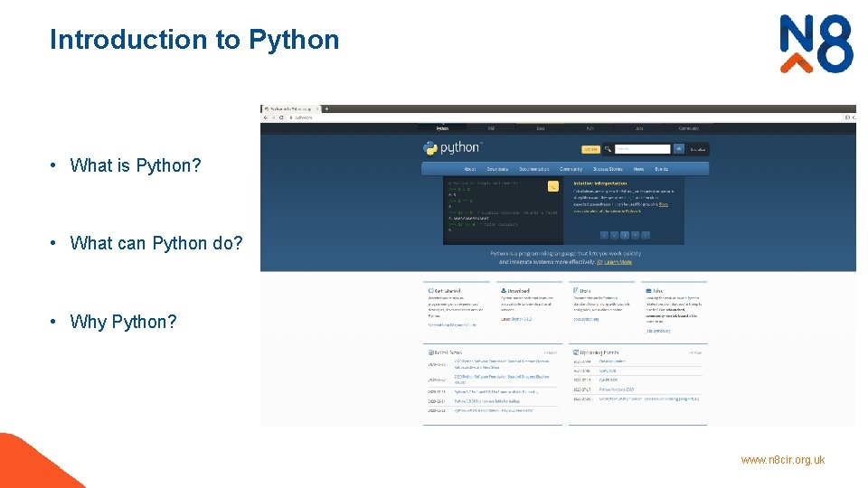The image size is (868, 488).
Task: Select slideshow page button 5
Action: pos(646,235)
